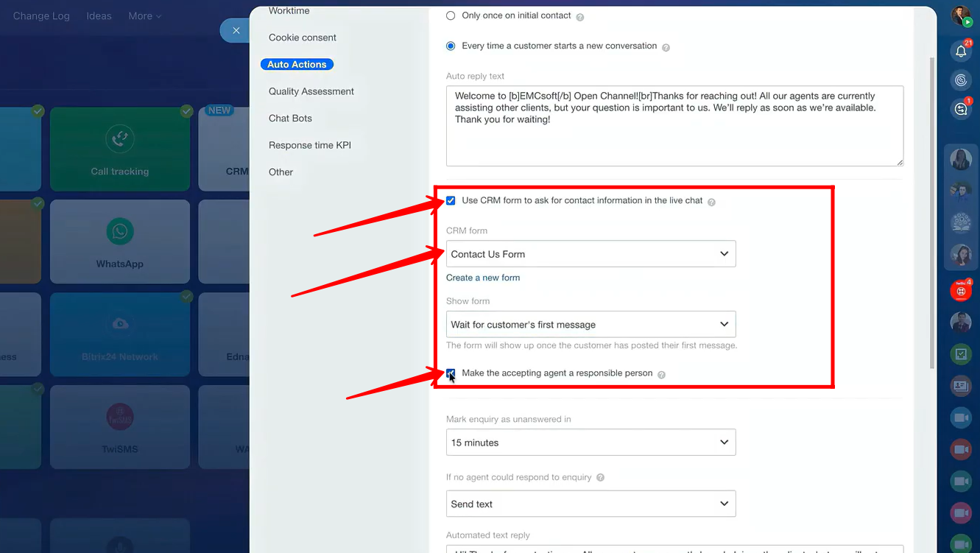The width and height of the screenshot is (980, 553).
Task: Open Quality Assessment settings section
Action: coord(311,91)
